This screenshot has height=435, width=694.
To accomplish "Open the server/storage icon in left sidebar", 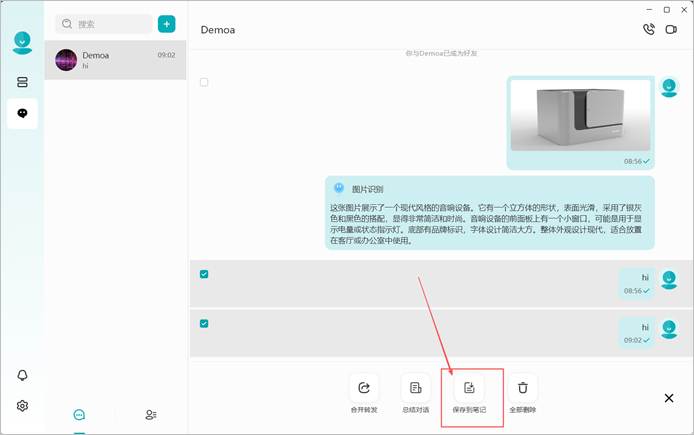I will (x=22, y=82).
